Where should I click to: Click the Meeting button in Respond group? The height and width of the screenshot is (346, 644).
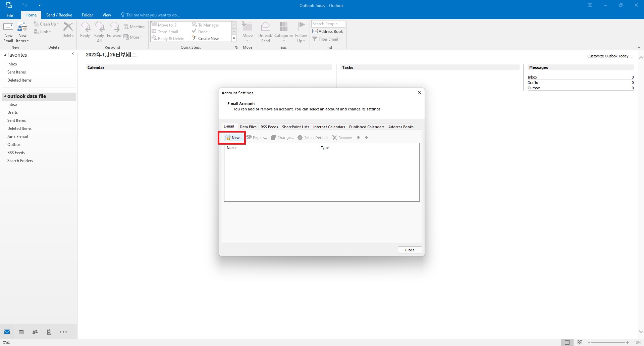tap(134, 27)
